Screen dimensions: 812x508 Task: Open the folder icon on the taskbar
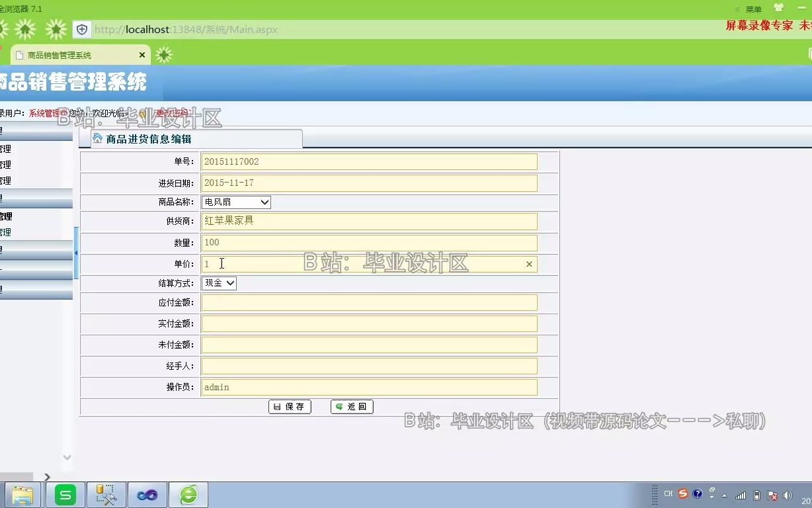click(24, 493)
